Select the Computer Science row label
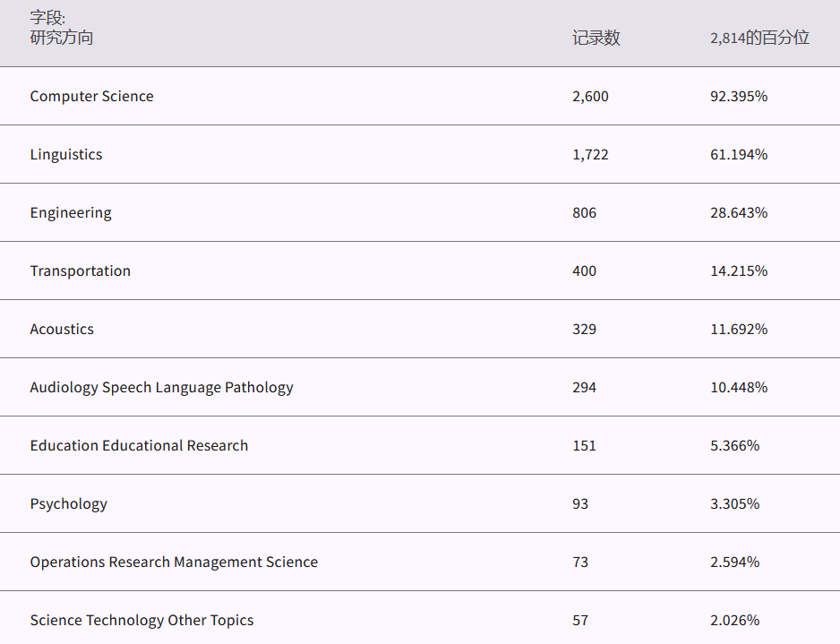 coord(91,96)
